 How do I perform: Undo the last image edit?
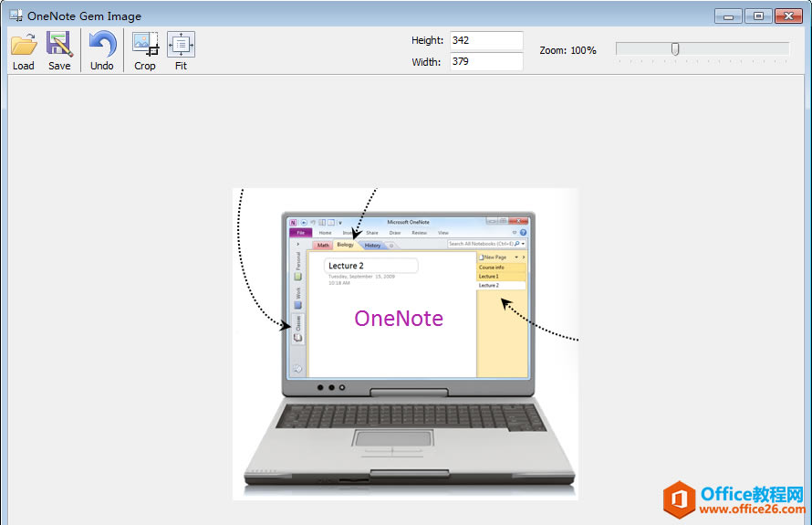tap(101, 50)
